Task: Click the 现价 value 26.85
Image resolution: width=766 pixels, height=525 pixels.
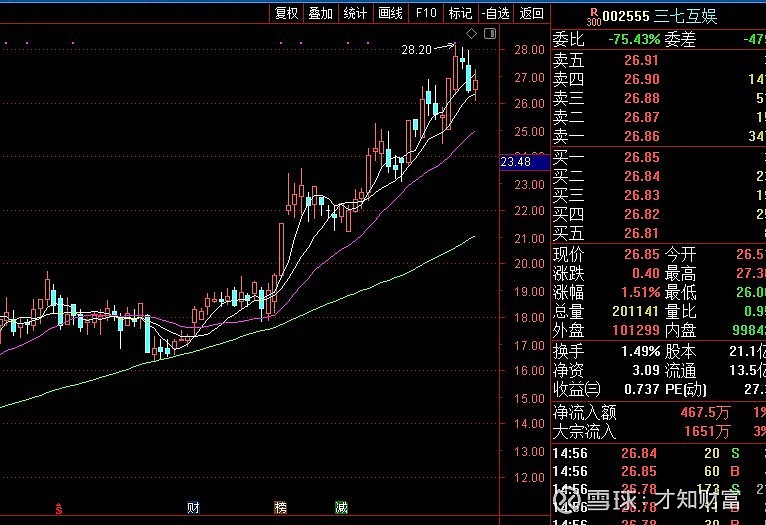Action: click(x=641, y=254)
